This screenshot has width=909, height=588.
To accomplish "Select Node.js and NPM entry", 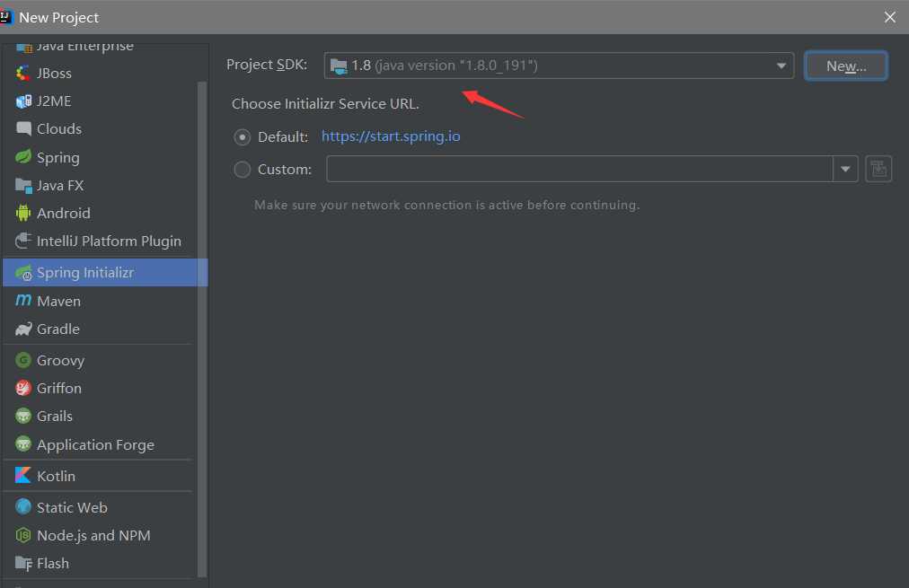I will click(x=101, y=535).
